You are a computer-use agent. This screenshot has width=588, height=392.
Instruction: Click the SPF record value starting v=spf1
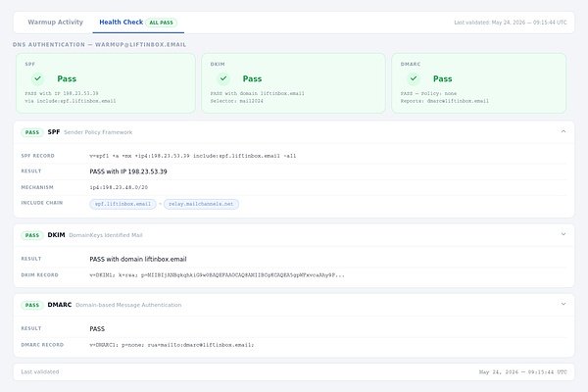click(x=193, y=156)
